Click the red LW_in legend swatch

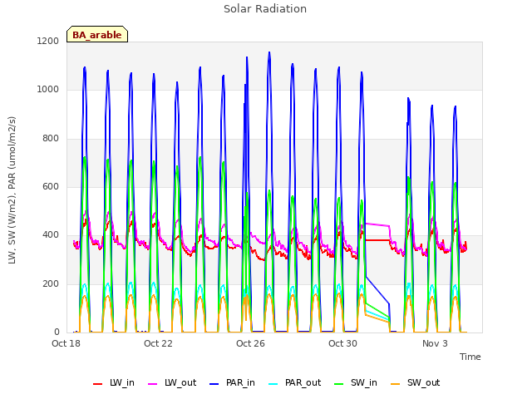click(x=98, y=384)
